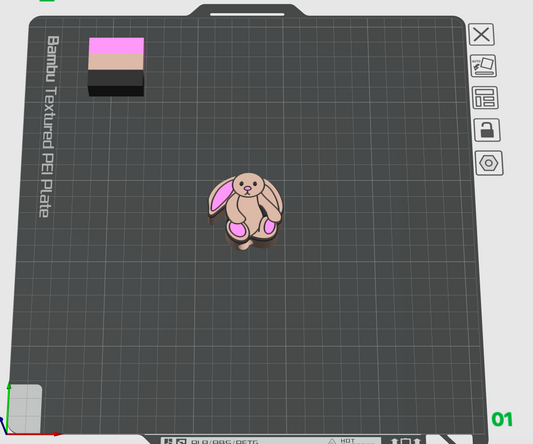Open plate settings hexagon icon
The width and height of the screenshot is (533, 444).
(x=489, y=163)
